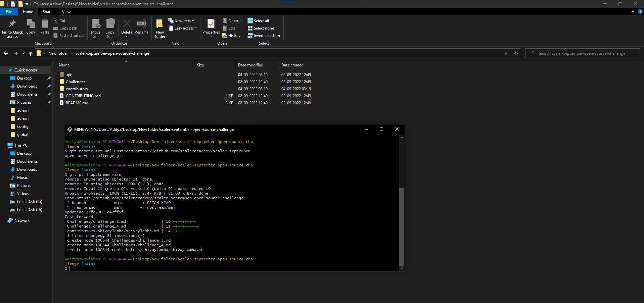
Task: Collapse the ribbon with chevron
Action: (633, 11)
